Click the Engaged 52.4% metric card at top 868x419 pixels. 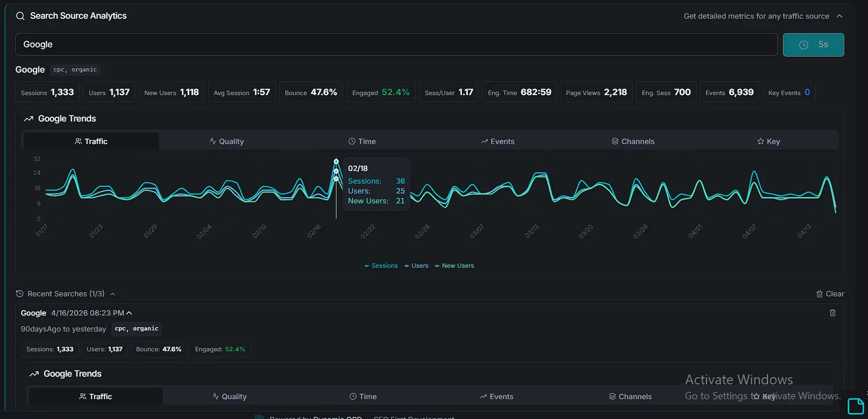coord(381,92)
